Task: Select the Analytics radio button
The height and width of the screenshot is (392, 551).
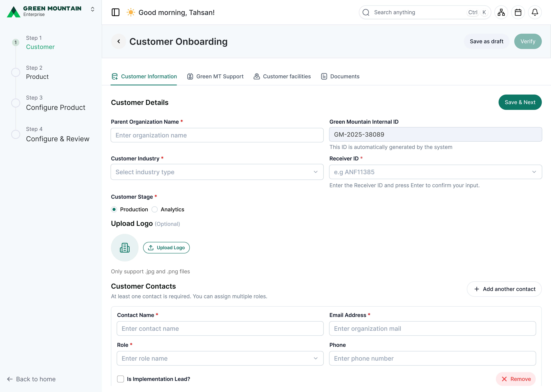Action: [155, 209]
